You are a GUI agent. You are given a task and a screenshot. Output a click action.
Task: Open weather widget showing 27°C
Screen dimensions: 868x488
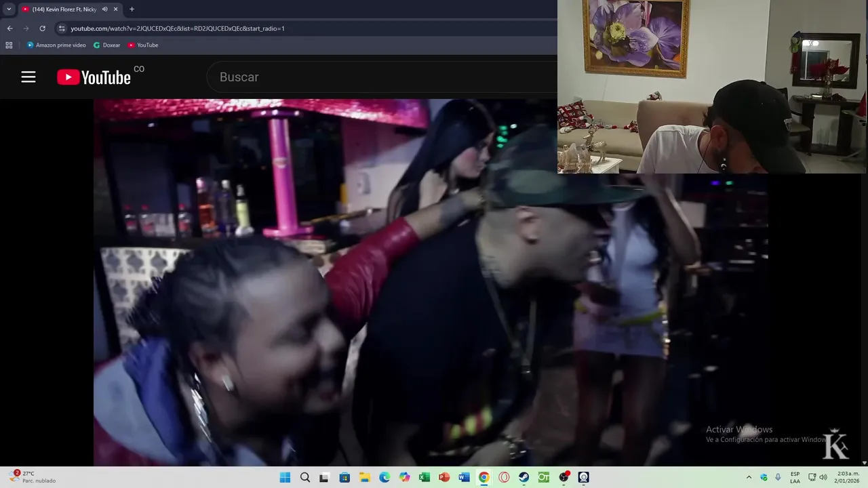(x=33, y=477)
